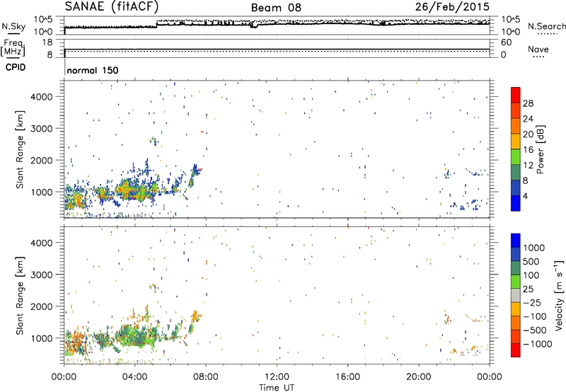The width and height of the screenshot is (566, 392).
Task: Click the SANAE (fitACF) title
Action: pyautogui.click(x=112, y=6)
